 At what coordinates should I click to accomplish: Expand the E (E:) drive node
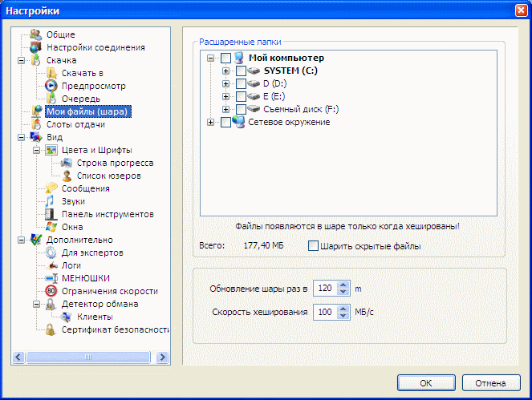(x=225, y=97)
